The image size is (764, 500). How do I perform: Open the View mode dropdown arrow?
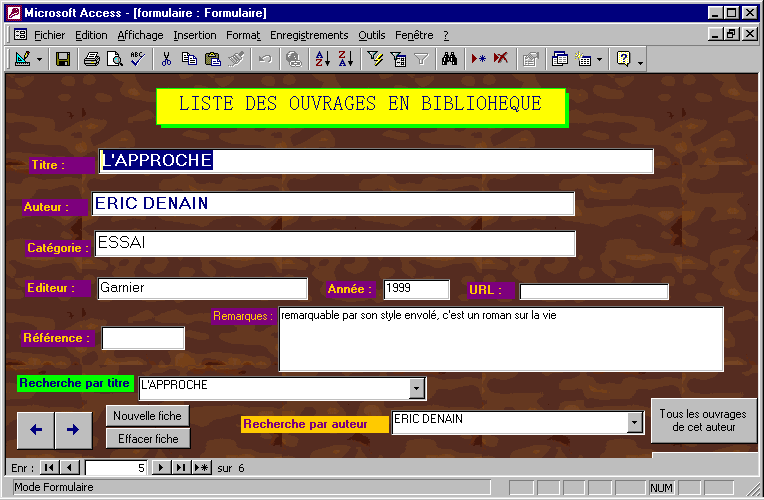[x=40, y=59]
